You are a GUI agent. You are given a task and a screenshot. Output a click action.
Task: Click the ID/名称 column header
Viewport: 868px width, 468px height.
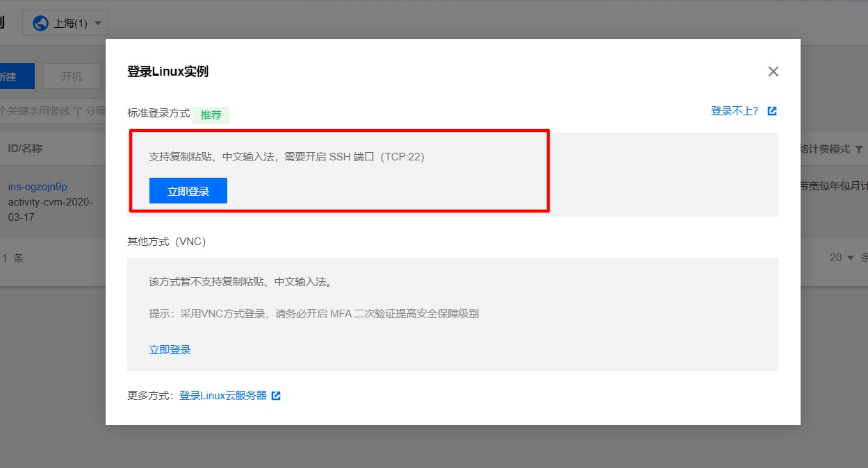click(x=25, y=149)
